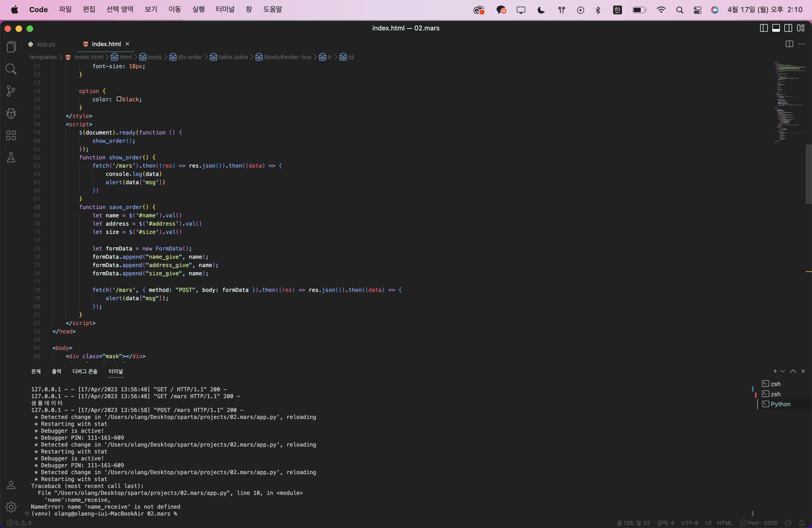Open the 도움말 menu
812x528 pixels.
pyautogui.click(x=273, y=10)
